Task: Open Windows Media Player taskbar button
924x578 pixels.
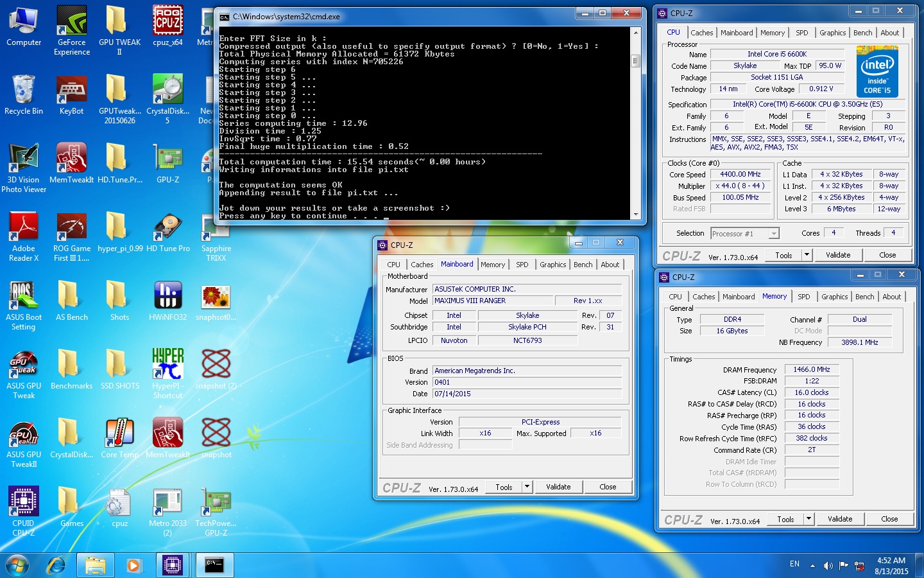Action: pos(133,565)
